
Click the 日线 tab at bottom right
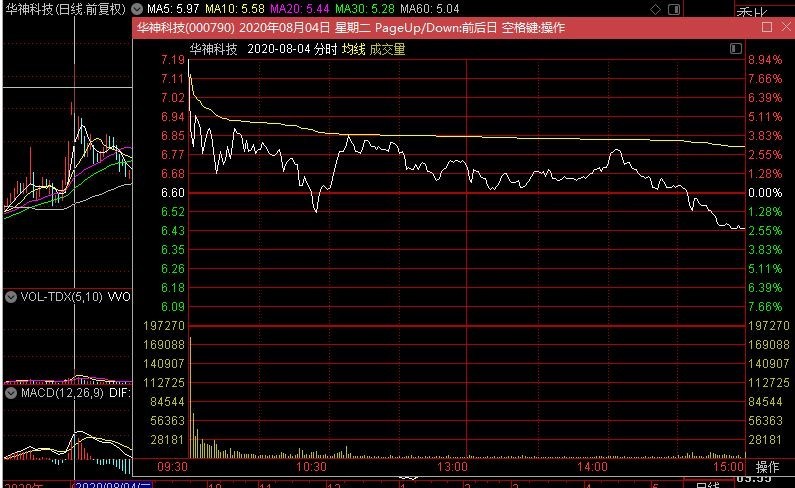coord(708,485)
